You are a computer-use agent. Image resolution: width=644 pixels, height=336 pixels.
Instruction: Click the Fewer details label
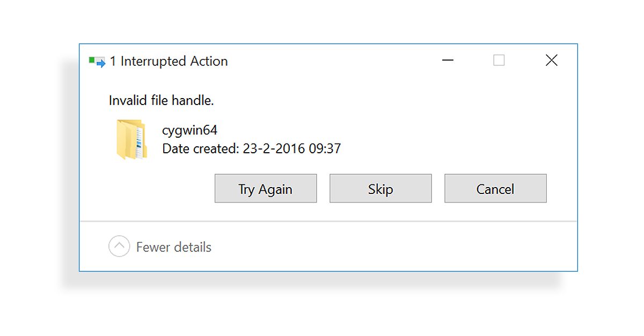click(174, 248)
